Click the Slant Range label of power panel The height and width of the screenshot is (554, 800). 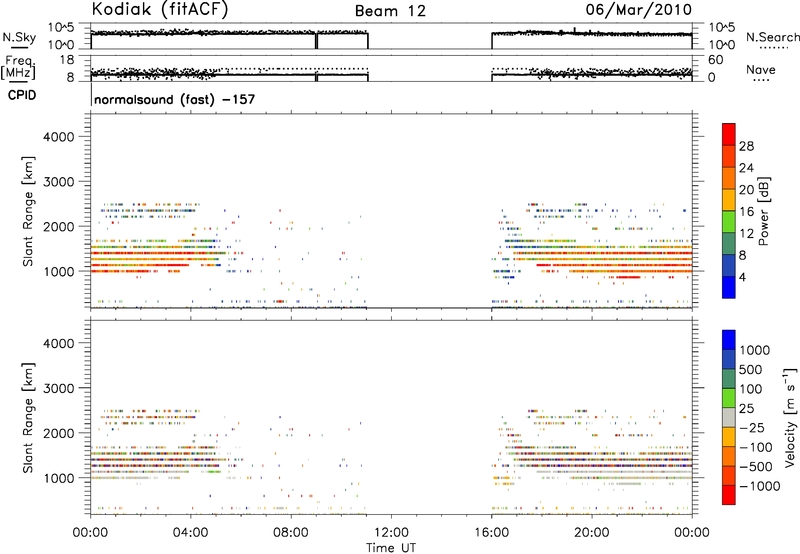[x=28, y=211]
